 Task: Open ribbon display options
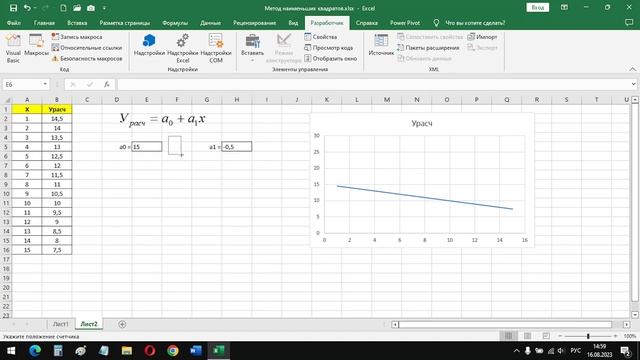pyautogui.click(x=564, y=8)
